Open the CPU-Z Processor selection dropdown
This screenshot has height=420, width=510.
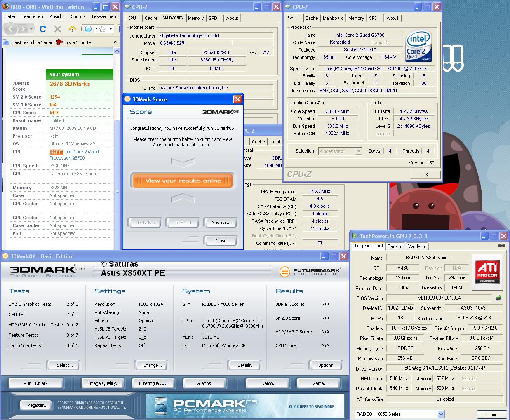point(359,151)
